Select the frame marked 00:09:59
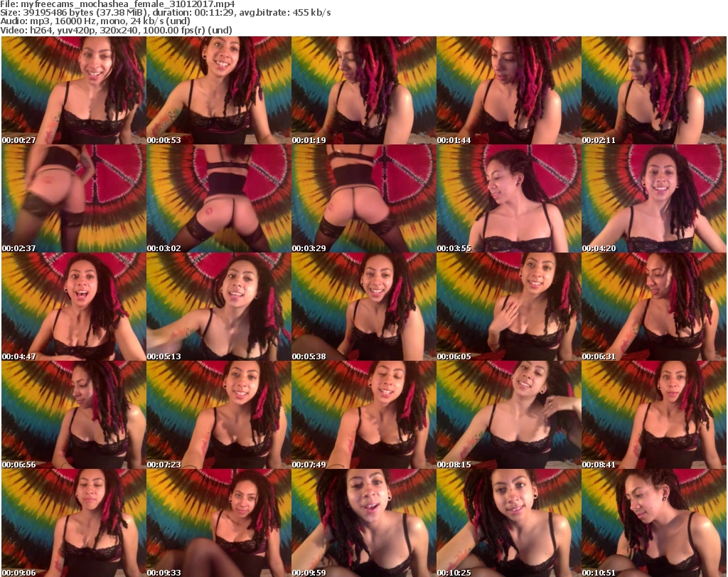 (363, 523)
